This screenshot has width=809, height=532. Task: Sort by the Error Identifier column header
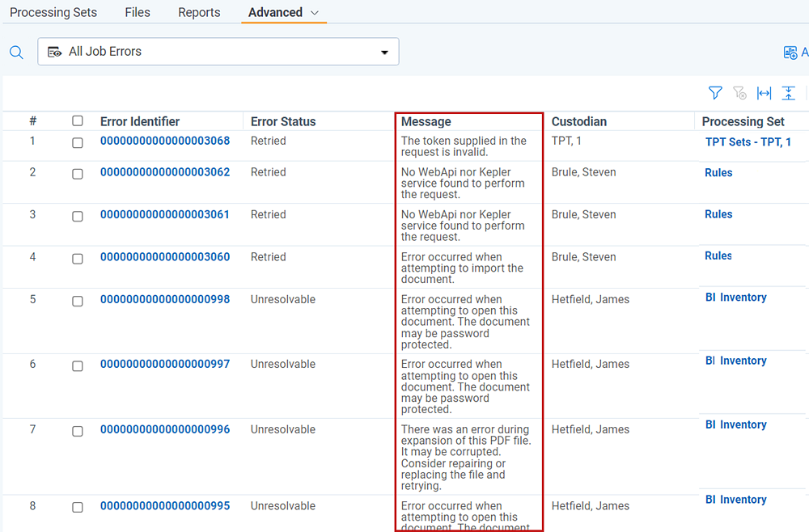coord(140,121)
